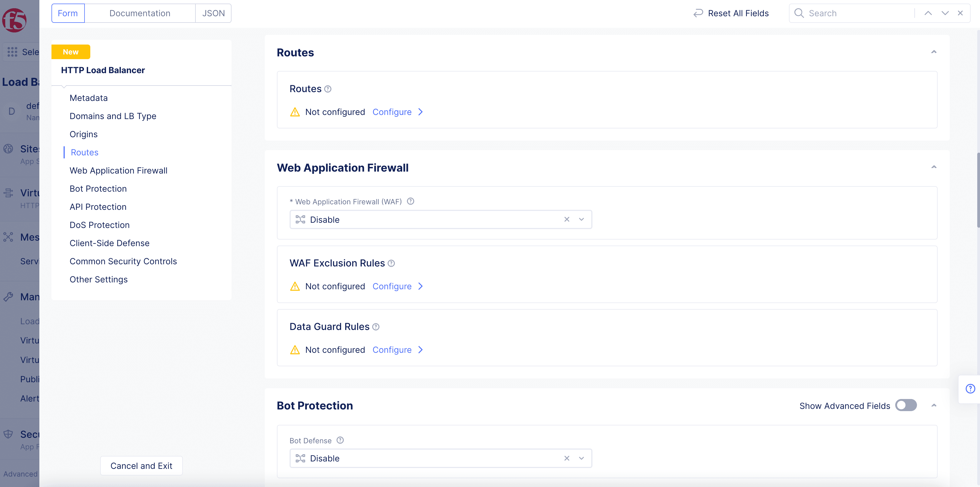The image size is (980, 487).
Task: Collapse the Web Application Firewall section
Action: click(933, 167)
